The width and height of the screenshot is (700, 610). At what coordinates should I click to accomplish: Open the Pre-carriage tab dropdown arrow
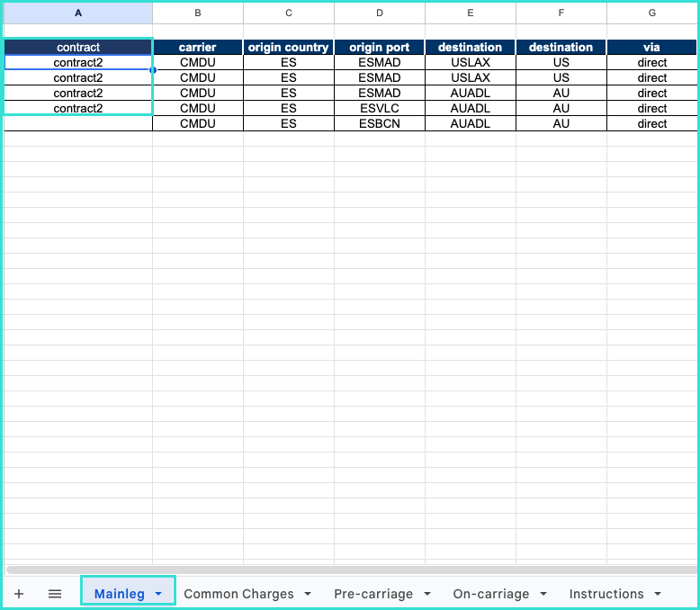426,594
